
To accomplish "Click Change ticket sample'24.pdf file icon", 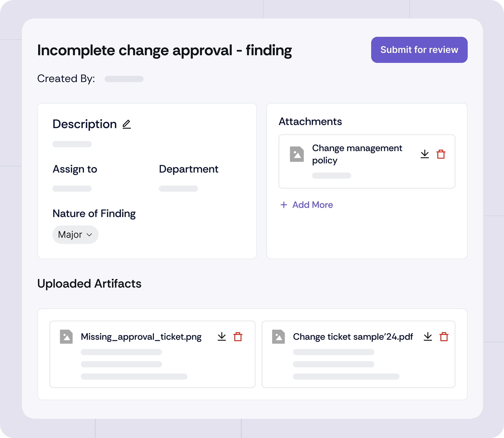I will tap(278, 337).
